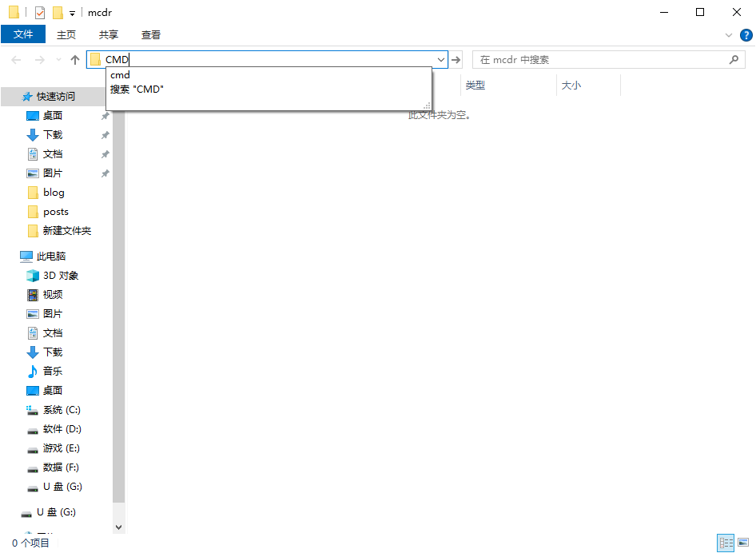Switch to details view layout
Screen dimensions: 756x553
click(x=726, y=543)
